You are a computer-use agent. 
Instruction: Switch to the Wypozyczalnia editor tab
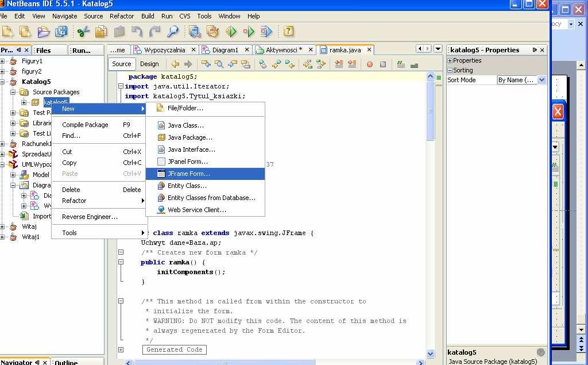[x=165, y=50]
